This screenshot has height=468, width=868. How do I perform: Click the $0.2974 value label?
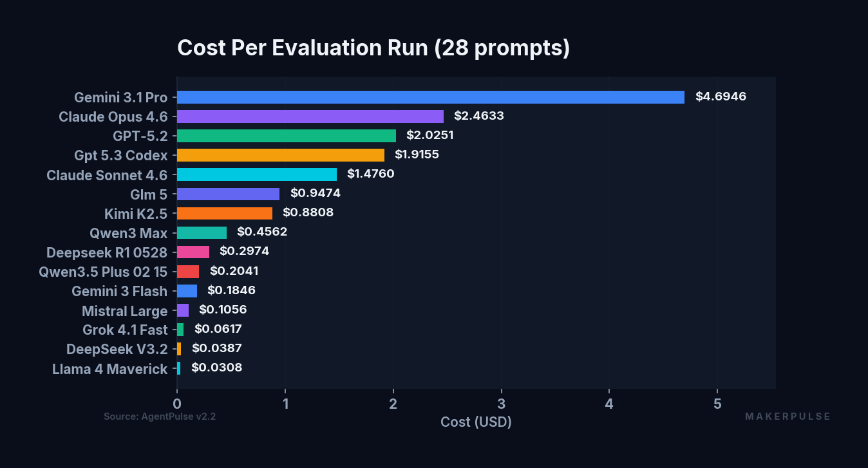click(x=245, y=251)
